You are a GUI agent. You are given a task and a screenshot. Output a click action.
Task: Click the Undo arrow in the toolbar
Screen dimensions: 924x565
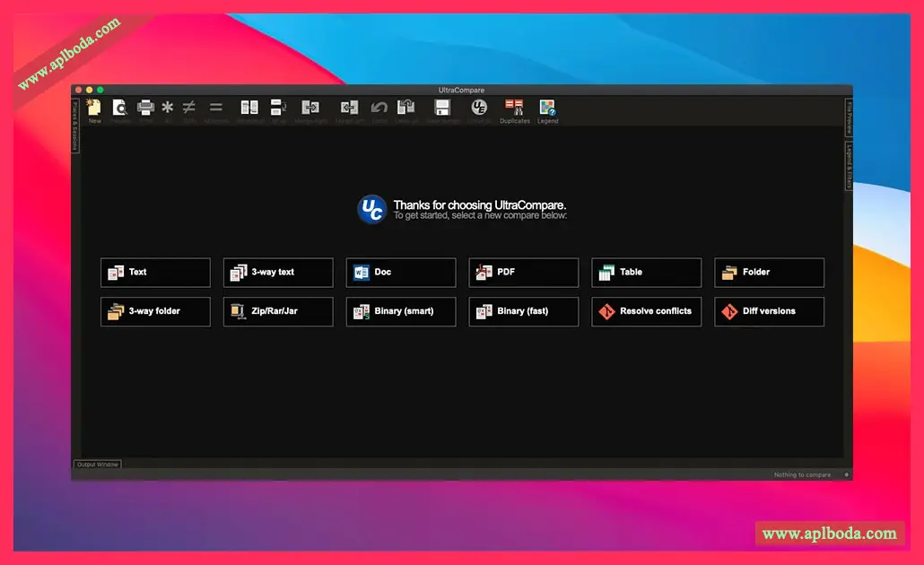pos(379,109)
